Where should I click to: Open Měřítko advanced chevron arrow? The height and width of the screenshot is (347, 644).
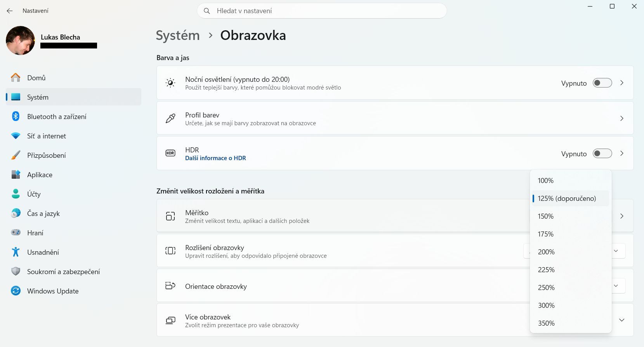point(622,216)
